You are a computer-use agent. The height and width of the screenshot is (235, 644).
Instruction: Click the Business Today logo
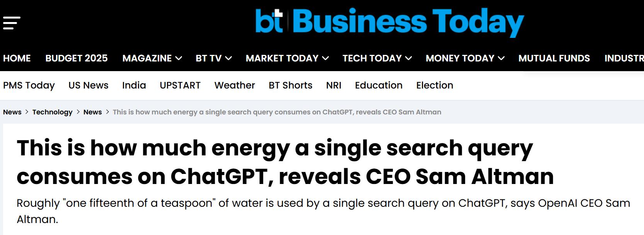coord(389,22)
